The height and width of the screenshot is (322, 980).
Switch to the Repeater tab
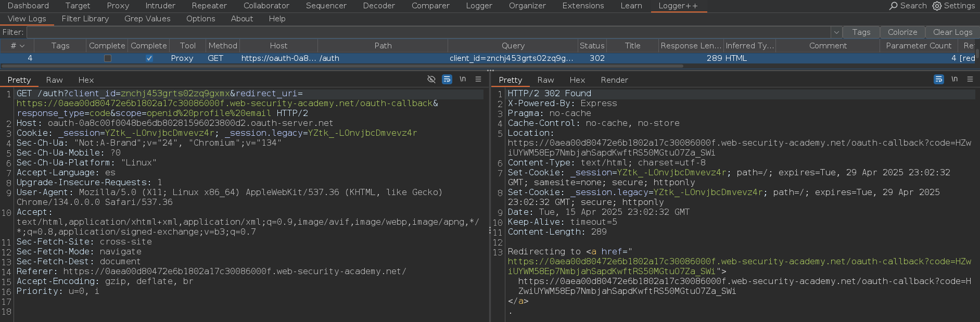tap(209, 6)
